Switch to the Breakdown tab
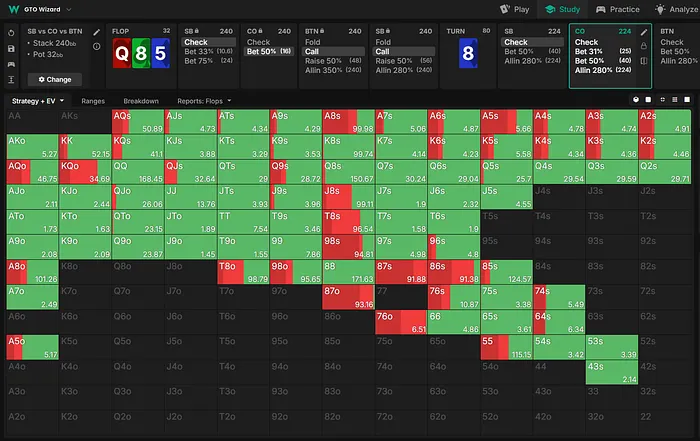Screen dimensions: 700x441 click(x=139, y=101)
